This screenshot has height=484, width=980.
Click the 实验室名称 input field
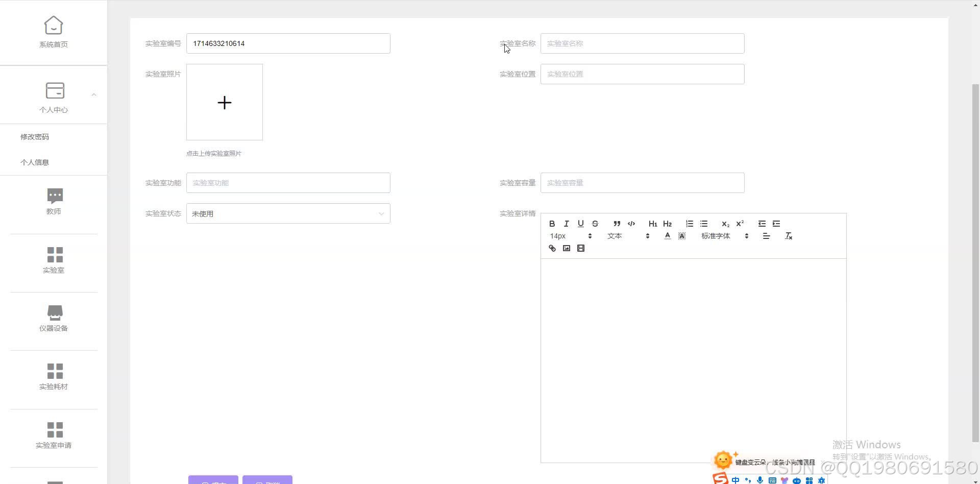coord(642,43)
